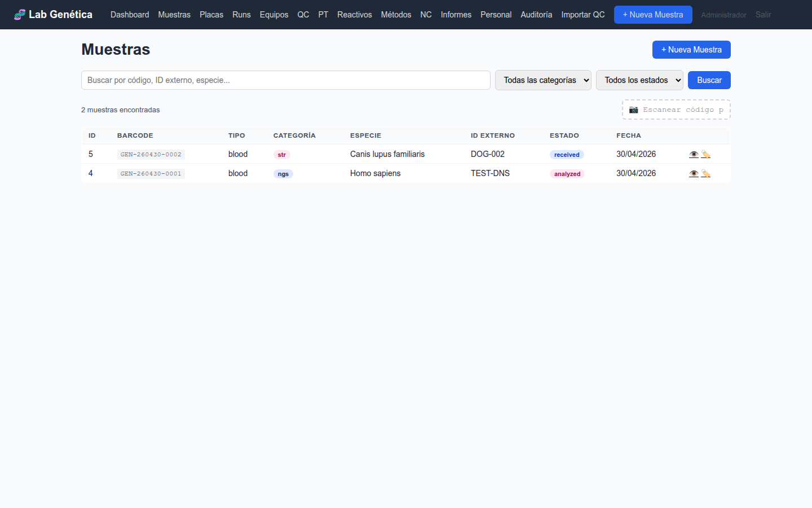This screenshot has height=508, width=812.
Task: Click the Buscar search button
Action: 709,80
